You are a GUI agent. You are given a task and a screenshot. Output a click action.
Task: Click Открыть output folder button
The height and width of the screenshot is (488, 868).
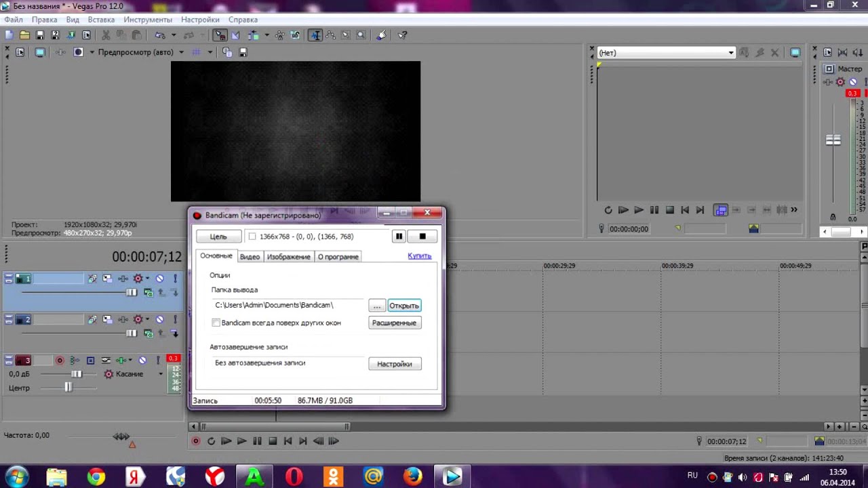click(x=404, y=306)
